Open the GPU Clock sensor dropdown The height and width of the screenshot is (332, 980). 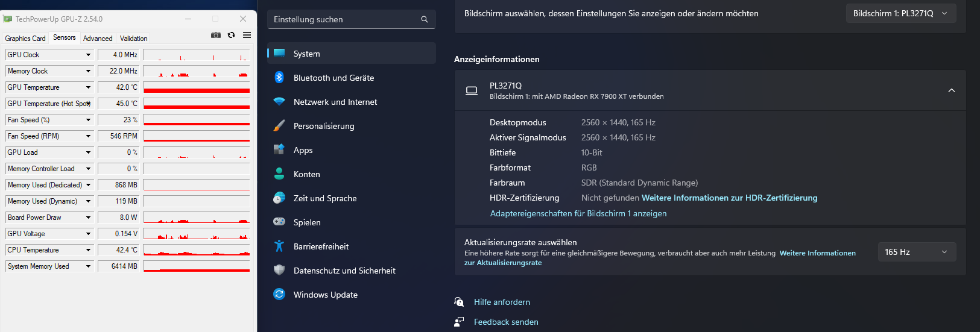click(88, 55)
